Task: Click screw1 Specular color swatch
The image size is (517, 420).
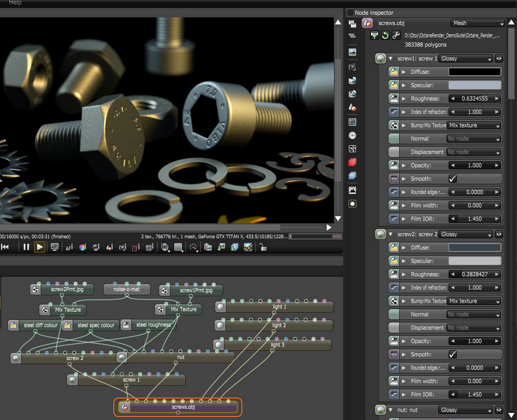Action: pos(474,85)
